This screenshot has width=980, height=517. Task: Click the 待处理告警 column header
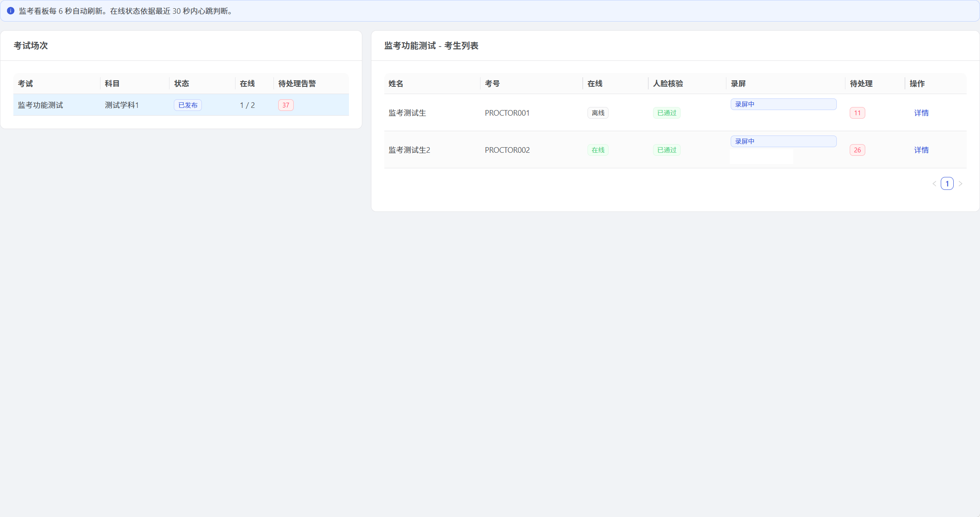[297, 83]
